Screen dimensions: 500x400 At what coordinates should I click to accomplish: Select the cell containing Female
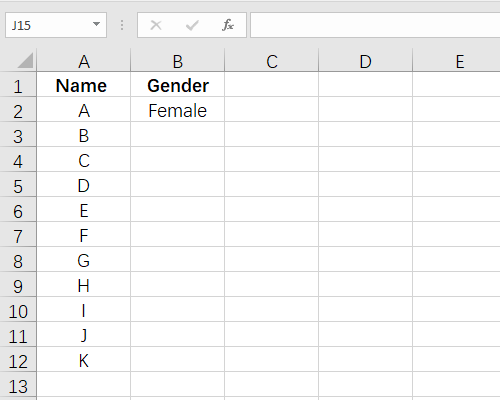click(x=178, y=110)
